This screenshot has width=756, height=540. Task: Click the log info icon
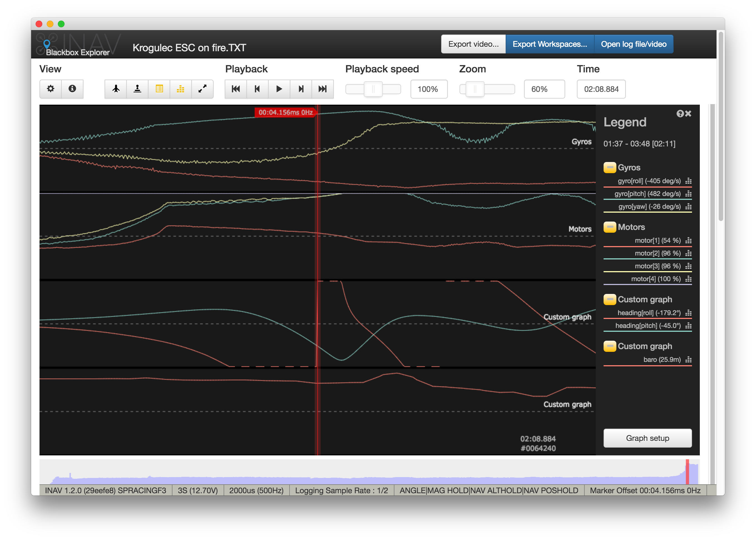point(72,89)
